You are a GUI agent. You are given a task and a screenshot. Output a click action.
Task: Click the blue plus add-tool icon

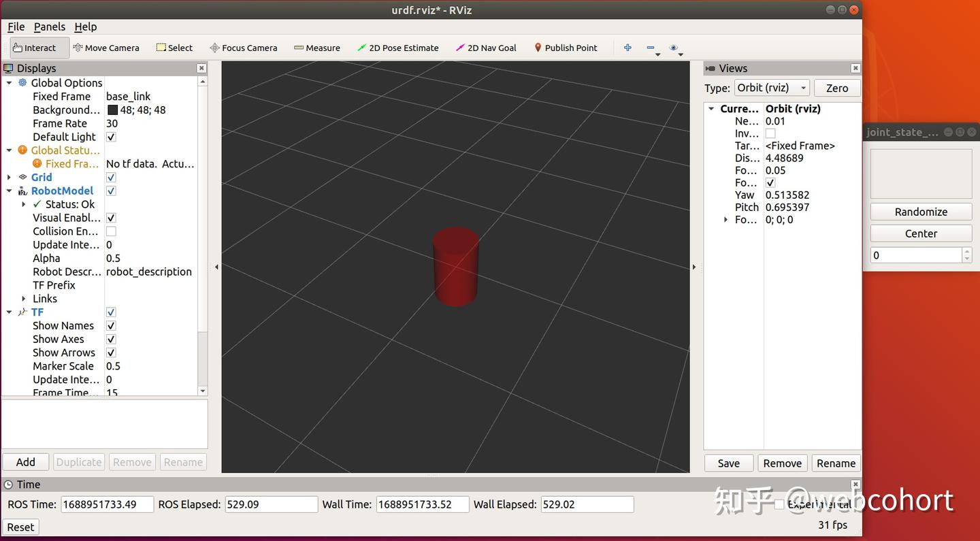[627, 48]
